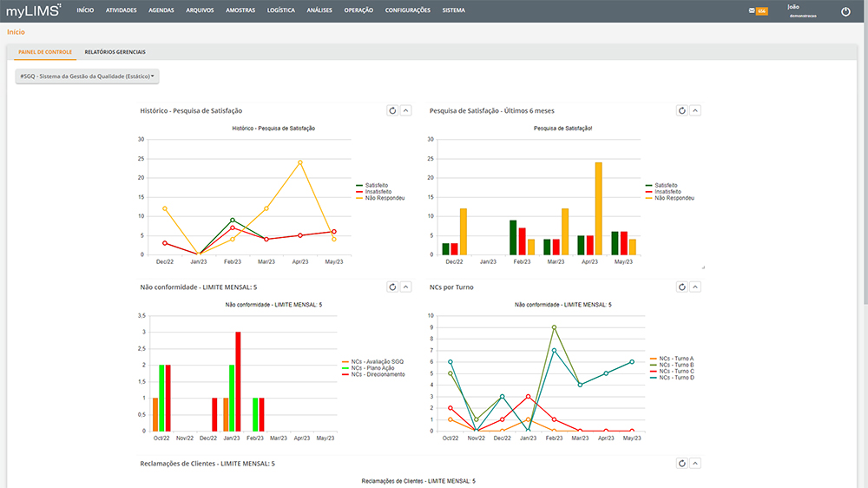Click the tallest yellow bar at Apr/23
The width and height of the screenshot is (868, 488).
tap(598, 208)
